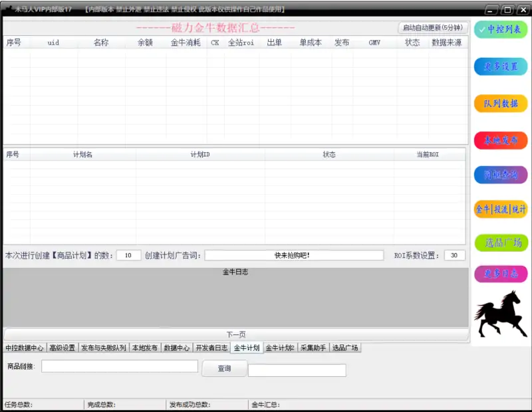Switch to the 中控数据中心 tab
The image size is (532, 412).
click(24, 348)
